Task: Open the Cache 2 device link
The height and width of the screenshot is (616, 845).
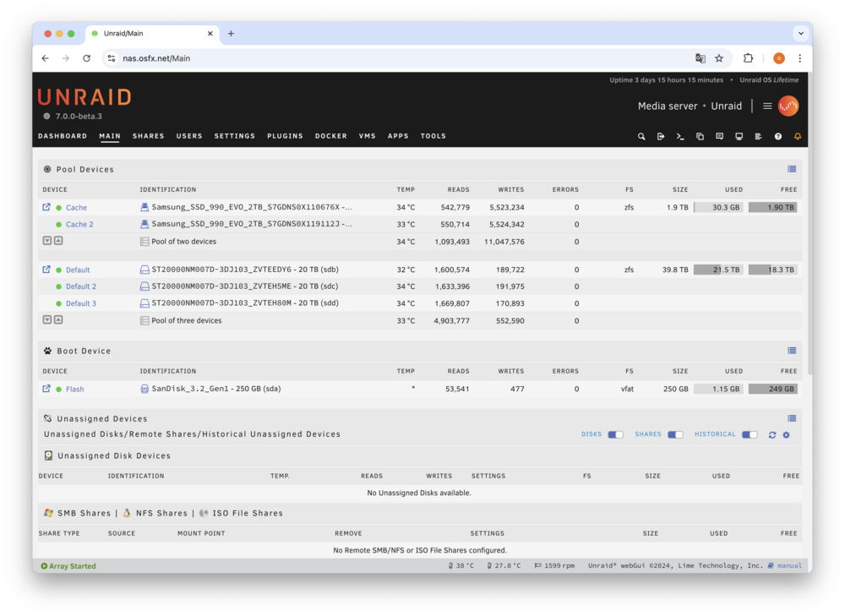Action: click(x=79, y=224)
